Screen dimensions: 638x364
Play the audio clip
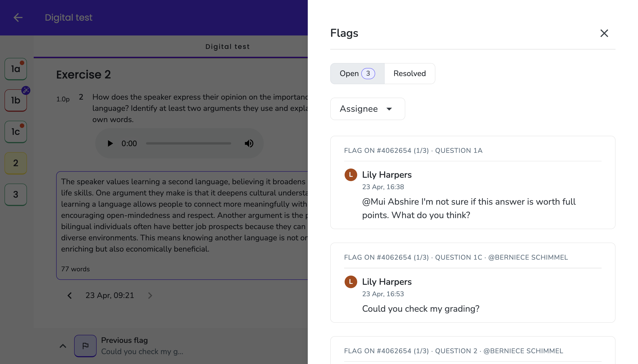coord(110,143)
